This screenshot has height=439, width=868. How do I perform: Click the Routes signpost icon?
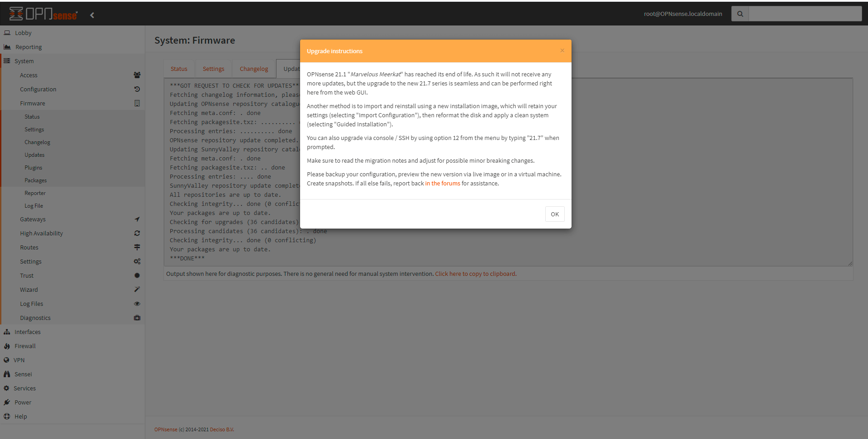pyautogui.click(x=137, y=247)
